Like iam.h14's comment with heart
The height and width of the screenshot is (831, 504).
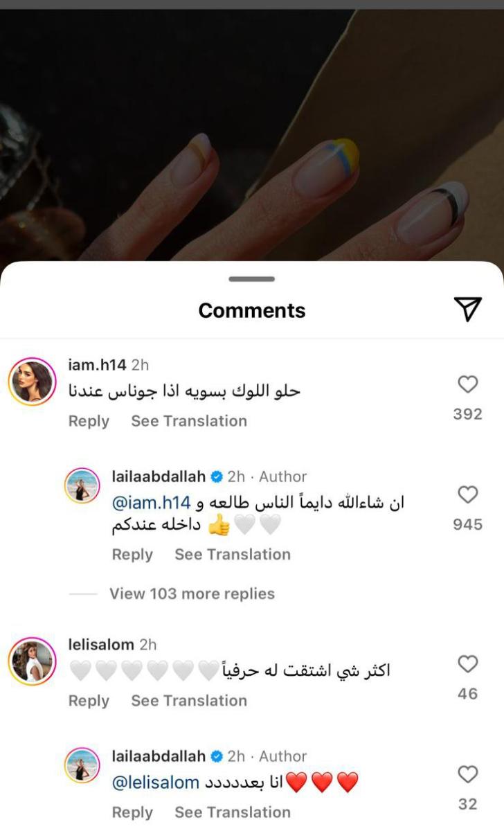click(468, 384)
